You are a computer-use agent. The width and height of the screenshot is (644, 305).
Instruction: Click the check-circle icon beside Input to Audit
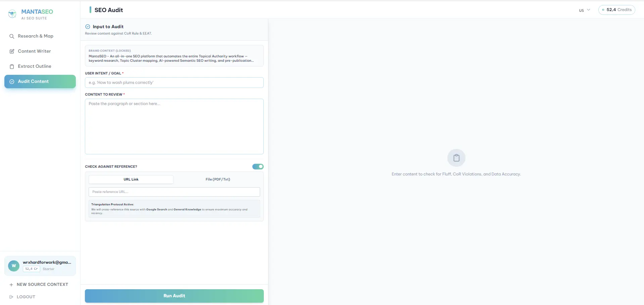pos(87,26)
